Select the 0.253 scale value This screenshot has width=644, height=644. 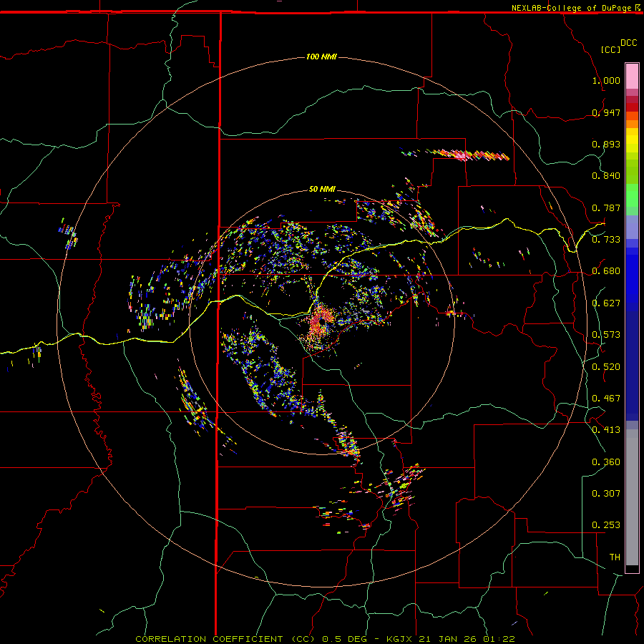[x=606, y=525]
